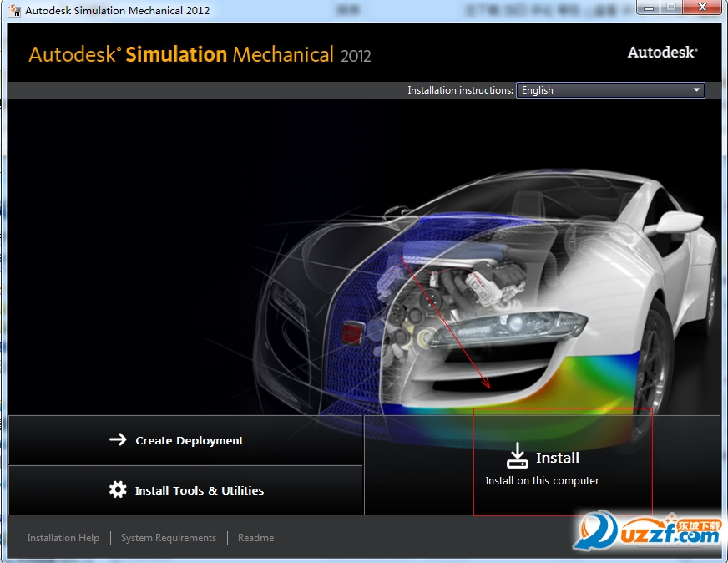Open the Installation instructions language dropdown
The width and height of the screenshot is (728, 563).
click(610, 90)
